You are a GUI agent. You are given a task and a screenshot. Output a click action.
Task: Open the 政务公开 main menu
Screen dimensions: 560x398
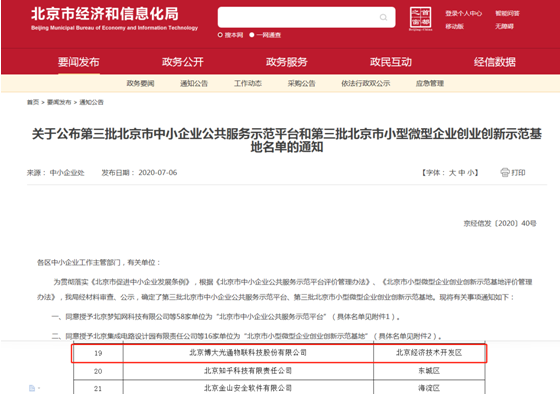click(182, 62)
